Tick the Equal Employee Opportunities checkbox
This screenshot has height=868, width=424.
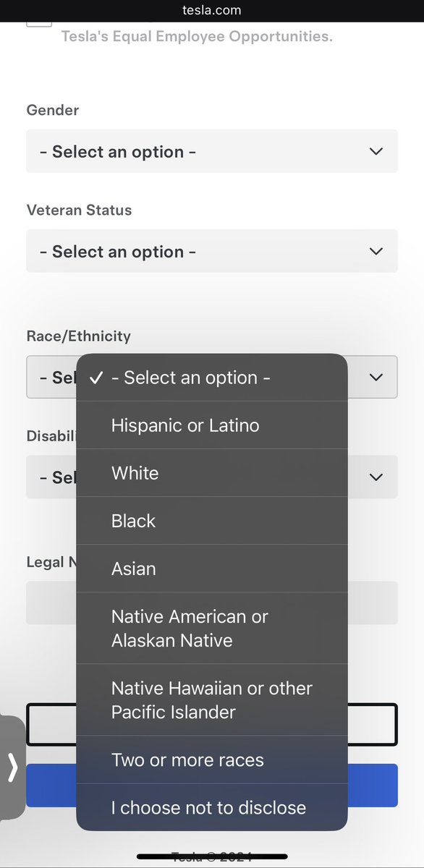(39, 23)
